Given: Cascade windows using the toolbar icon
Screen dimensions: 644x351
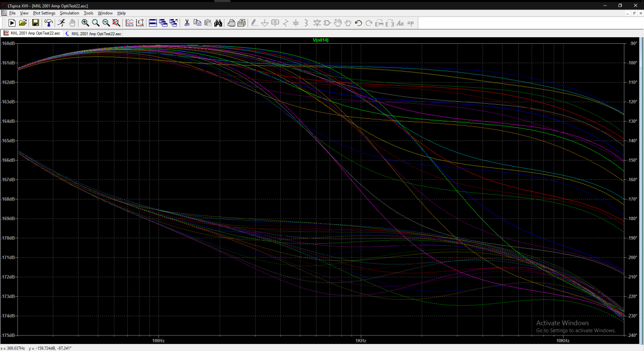Looking at the screenshot, I should [163, 23].
